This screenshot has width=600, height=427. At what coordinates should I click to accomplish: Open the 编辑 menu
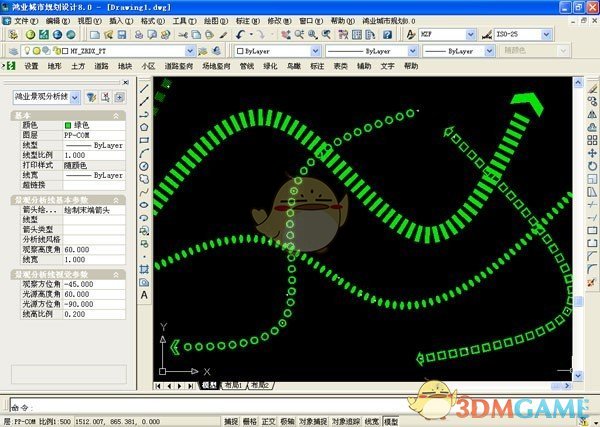[57, 21]
